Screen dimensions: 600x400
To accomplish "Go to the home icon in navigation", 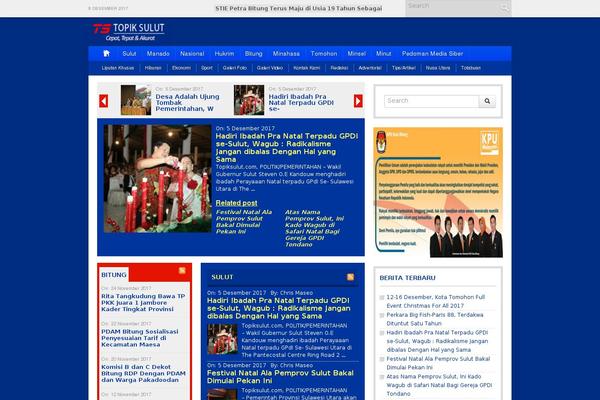I will (106, 54).
